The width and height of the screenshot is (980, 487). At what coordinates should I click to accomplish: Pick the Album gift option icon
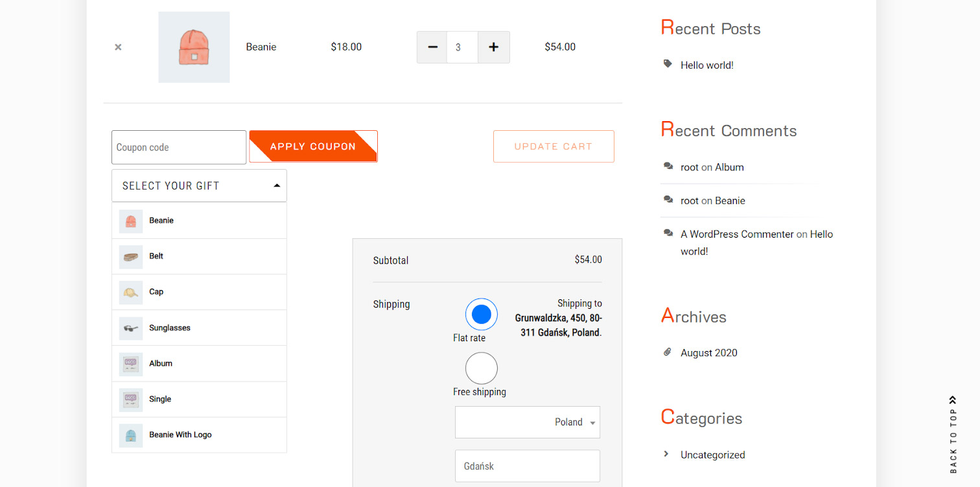131,364
